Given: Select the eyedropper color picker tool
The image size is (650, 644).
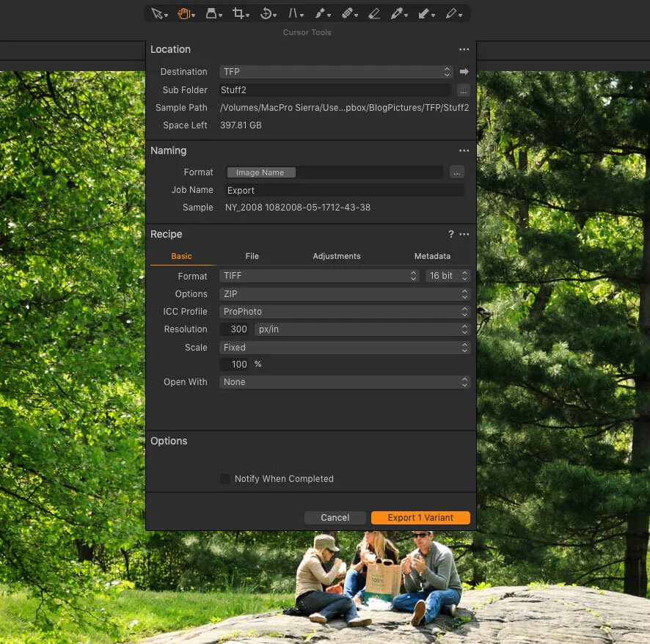Looking at the screenshot, I should 397,14.
